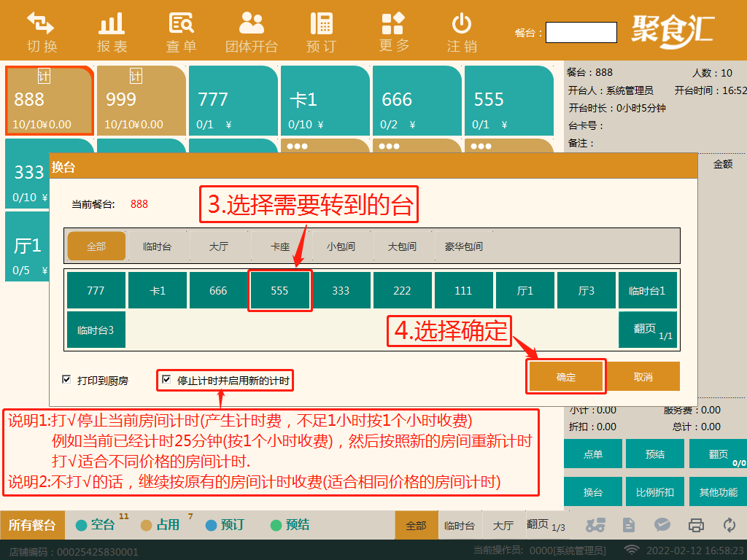The height and width of the screenshot is (560, 747).
Task: Select table card 888 in main grid
Action: [x=50, y=101]
